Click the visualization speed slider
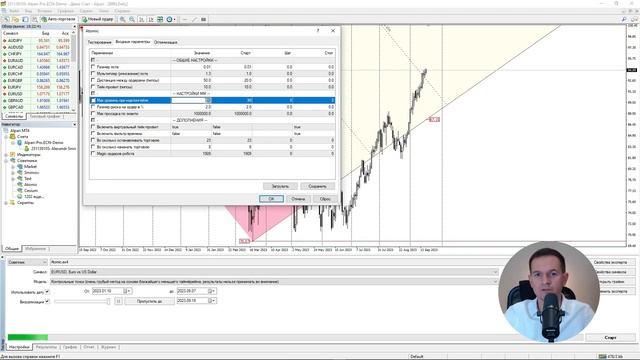Image resolution: width=640 pixels, height=360 pixels. coord(82,301)
